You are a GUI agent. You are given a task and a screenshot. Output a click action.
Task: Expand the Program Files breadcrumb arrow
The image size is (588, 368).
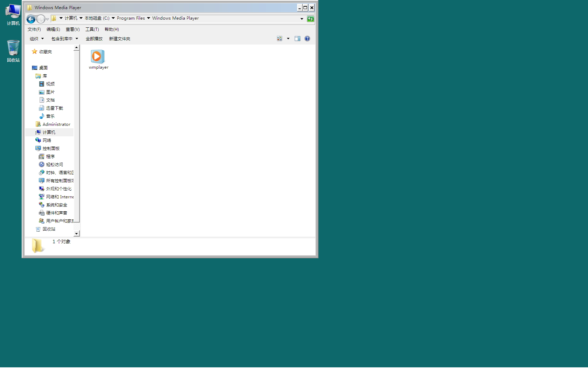tap(148, 18)
